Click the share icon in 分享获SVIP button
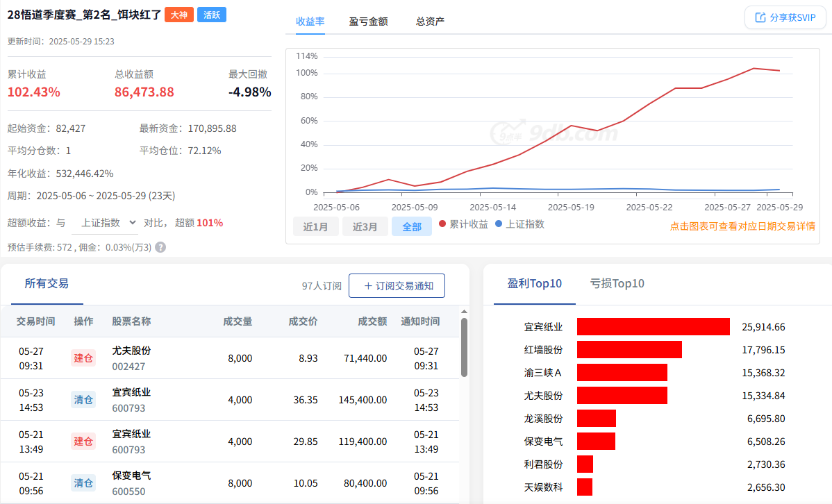 tap(760, 17)
